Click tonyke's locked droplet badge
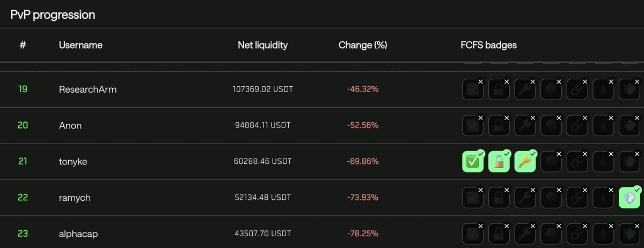 (x=604, y=161)
